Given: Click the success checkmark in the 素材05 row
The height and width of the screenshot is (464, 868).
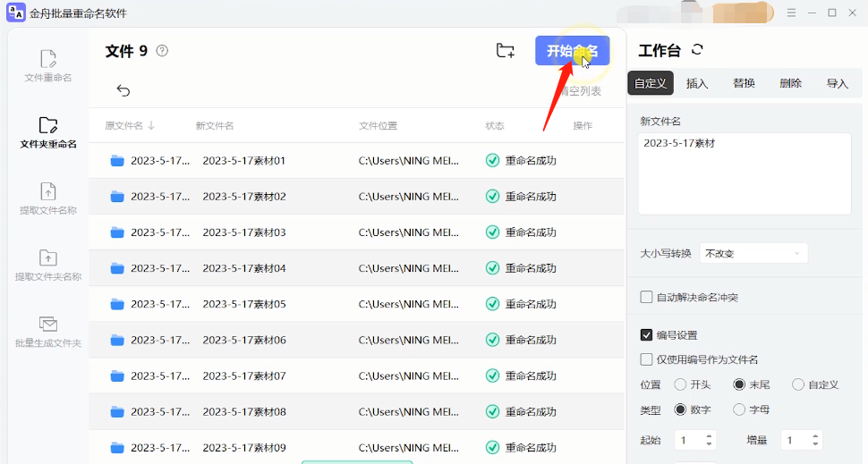Looking at the screenshot, I should [x=492, y=304].
